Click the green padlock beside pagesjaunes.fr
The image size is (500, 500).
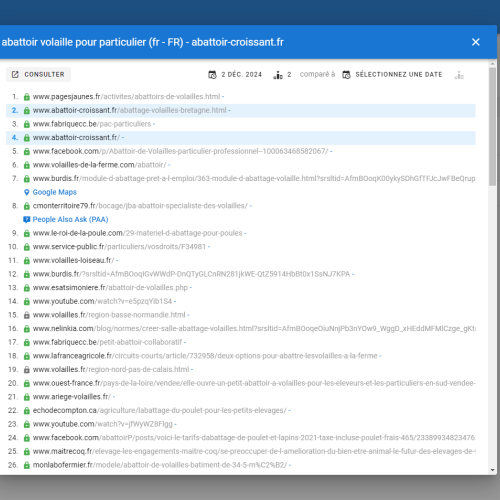[27, 97]
